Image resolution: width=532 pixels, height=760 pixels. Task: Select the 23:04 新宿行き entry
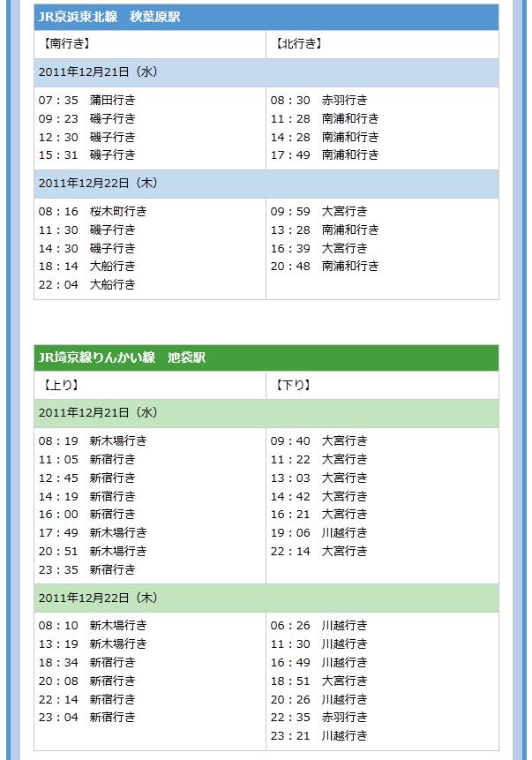coord(87,718)
